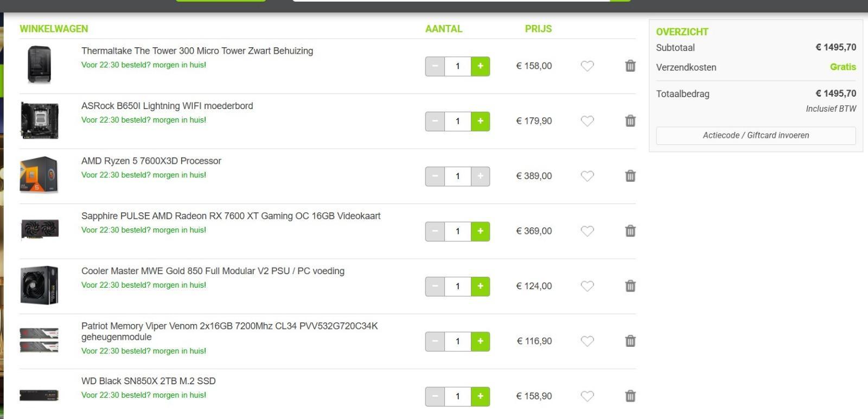The image size is (868, 419).
Task: Click quantity field for ASRock B650I
Action: point(458,121)
